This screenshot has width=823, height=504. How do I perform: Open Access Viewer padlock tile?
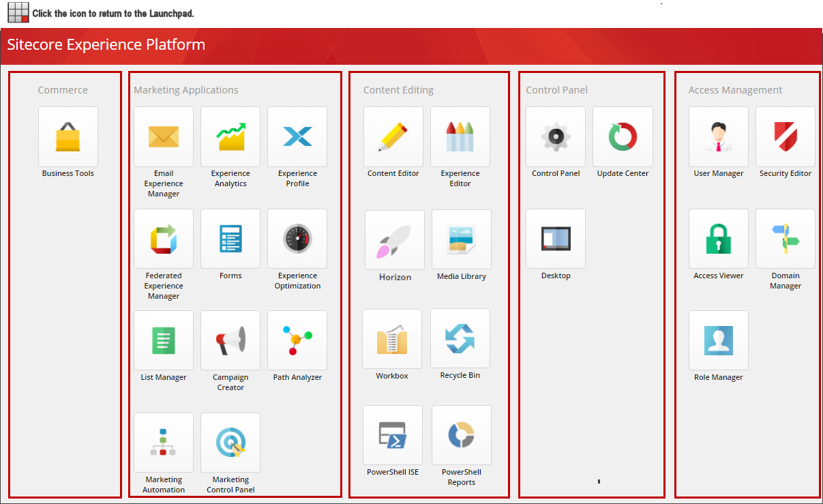coord(719,239)
